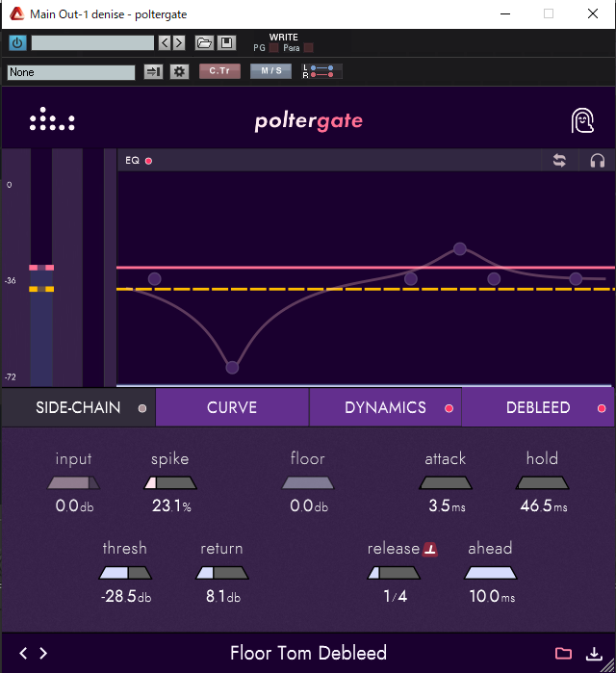
Task: Select the next host preset arrow
Action: pyautogui.click(x=179, y=43)
